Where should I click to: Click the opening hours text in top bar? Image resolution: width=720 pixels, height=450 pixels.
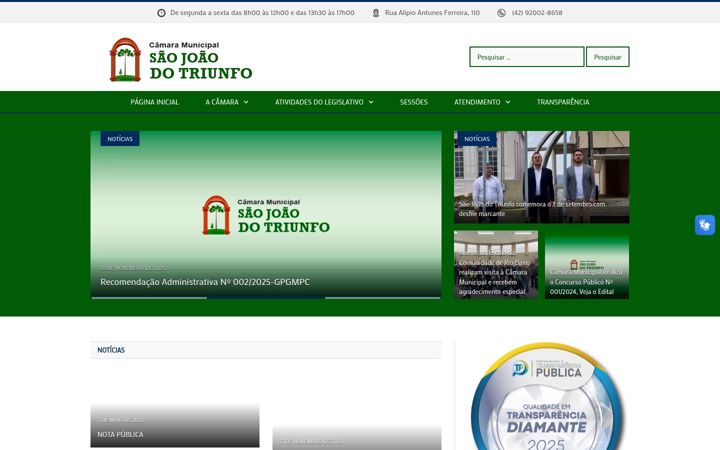point(262,13)
